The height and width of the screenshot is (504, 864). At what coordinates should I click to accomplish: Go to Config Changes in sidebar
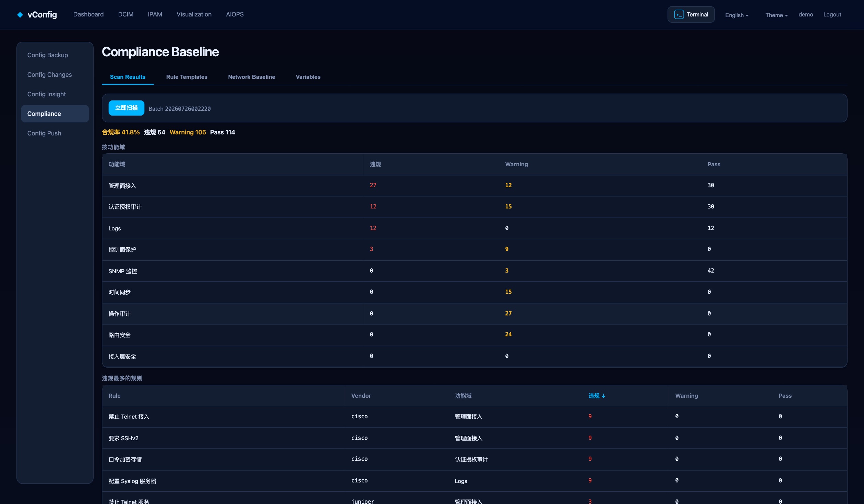click(x=55, y=75)
